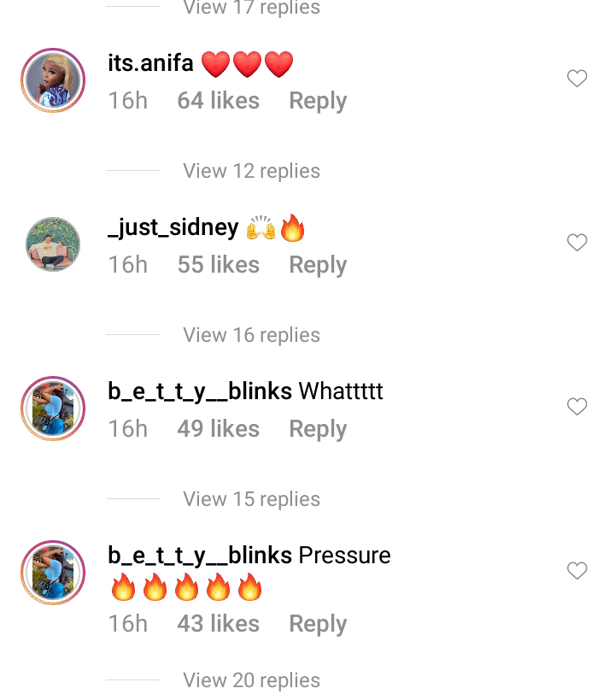This screenshot has height=700, width=615.
Task: Open its.anifa username link
Action: (150, 62)
